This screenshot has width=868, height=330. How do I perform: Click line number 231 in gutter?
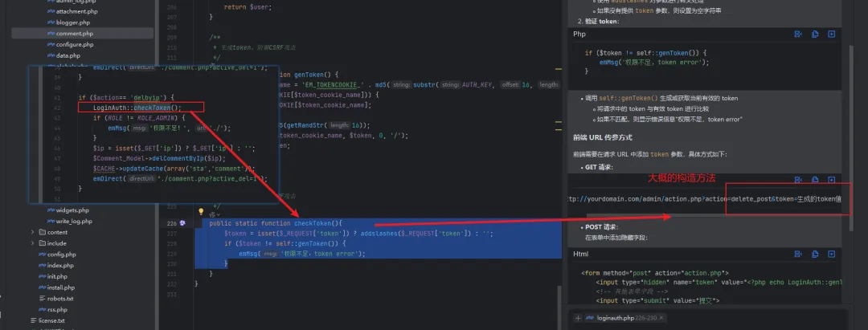click(171, 274)
